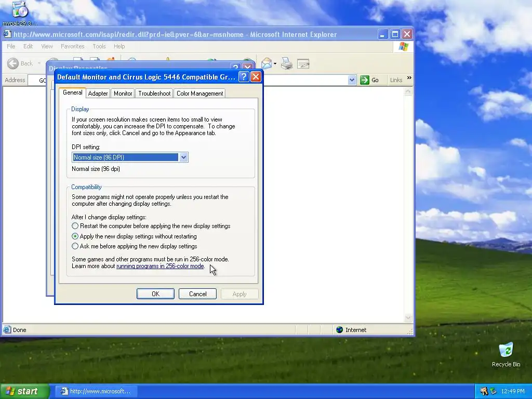Click the green Go arrow icon
532x399 pixels.
(x=364, y=80)
